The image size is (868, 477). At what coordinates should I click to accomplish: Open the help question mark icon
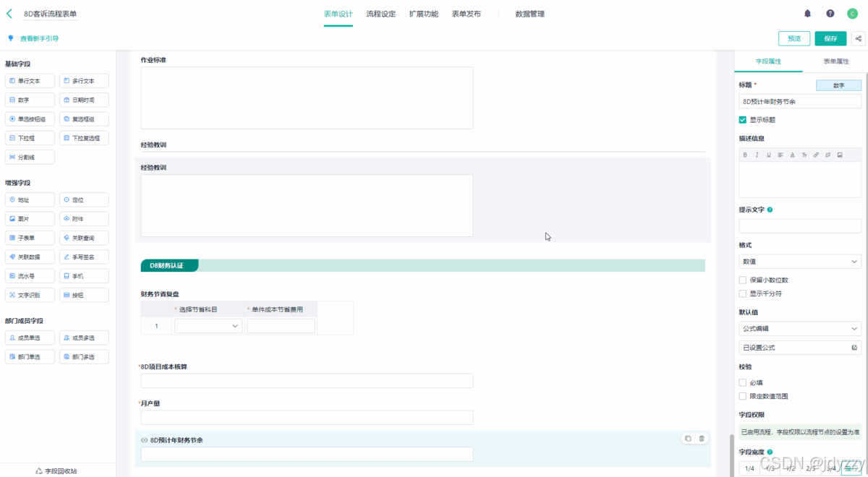830,14
